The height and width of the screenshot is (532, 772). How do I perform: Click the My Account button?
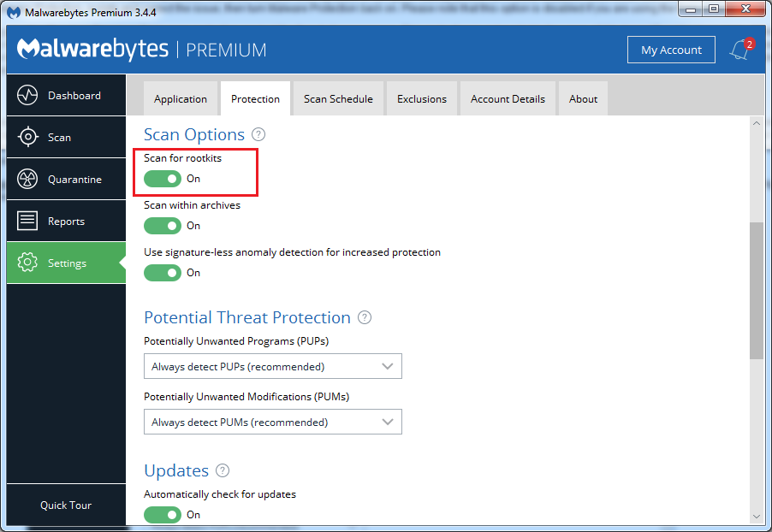tap(671, 50)
